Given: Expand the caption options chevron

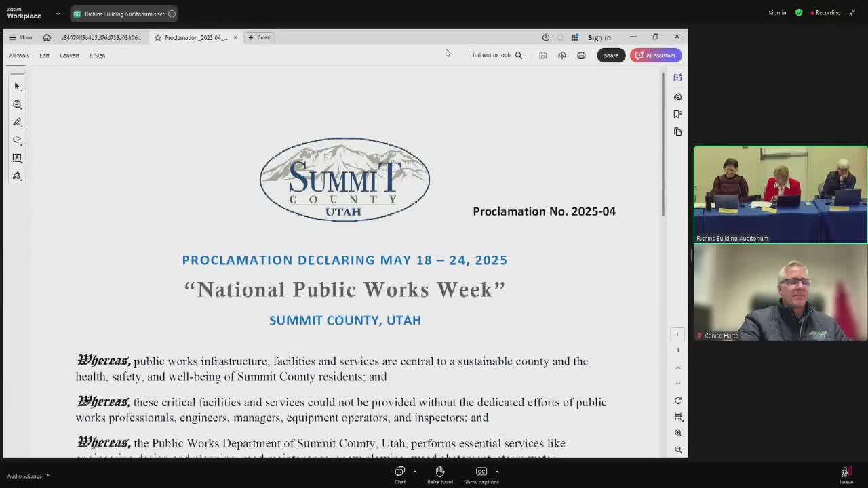Looking at the screenshot, I should click(x=497, y=471).
